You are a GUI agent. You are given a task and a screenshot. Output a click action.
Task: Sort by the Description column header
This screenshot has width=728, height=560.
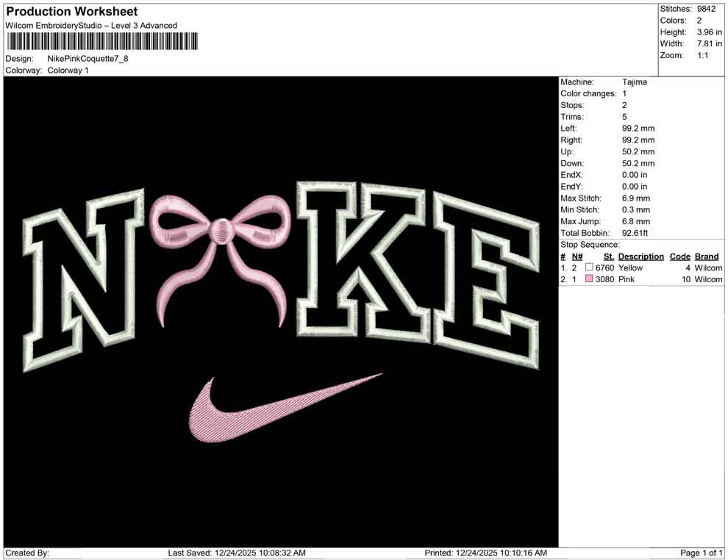[x=640, y=256]
